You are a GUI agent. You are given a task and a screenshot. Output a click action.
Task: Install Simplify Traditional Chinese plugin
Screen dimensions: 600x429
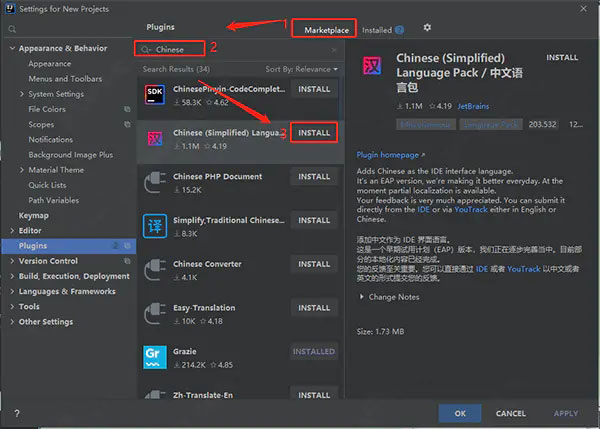click(x=314, y=220)
